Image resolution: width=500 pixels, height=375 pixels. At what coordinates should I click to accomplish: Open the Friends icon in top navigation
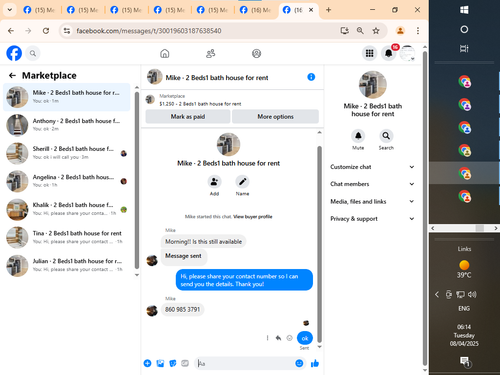click(x=210, y=53)
